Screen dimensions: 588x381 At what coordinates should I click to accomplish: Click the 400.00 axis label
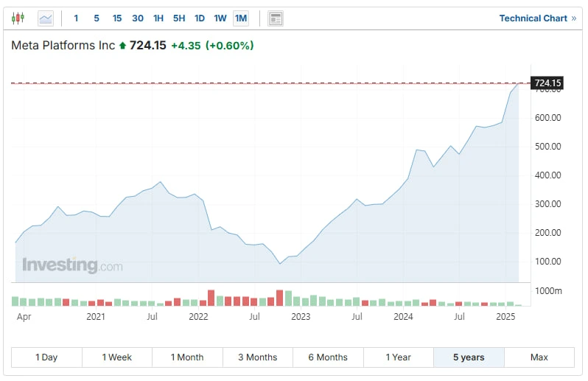coord(548,175)
